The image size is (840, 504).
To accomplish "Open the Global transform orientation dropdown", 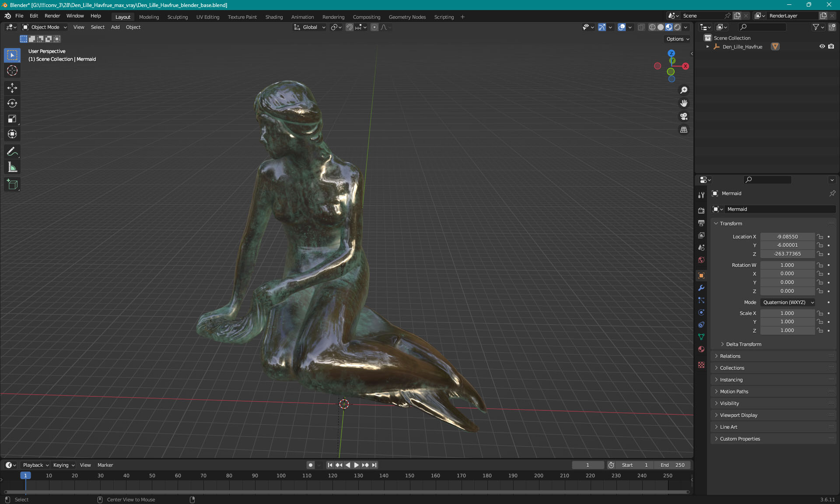I will coord(310,27).
